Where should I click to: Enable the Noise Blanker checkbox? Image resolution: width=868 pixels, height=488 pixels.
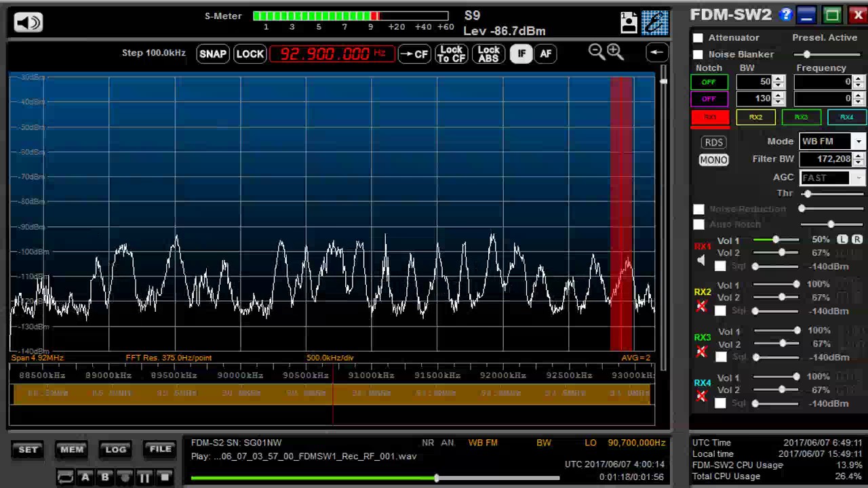[698, 54]
